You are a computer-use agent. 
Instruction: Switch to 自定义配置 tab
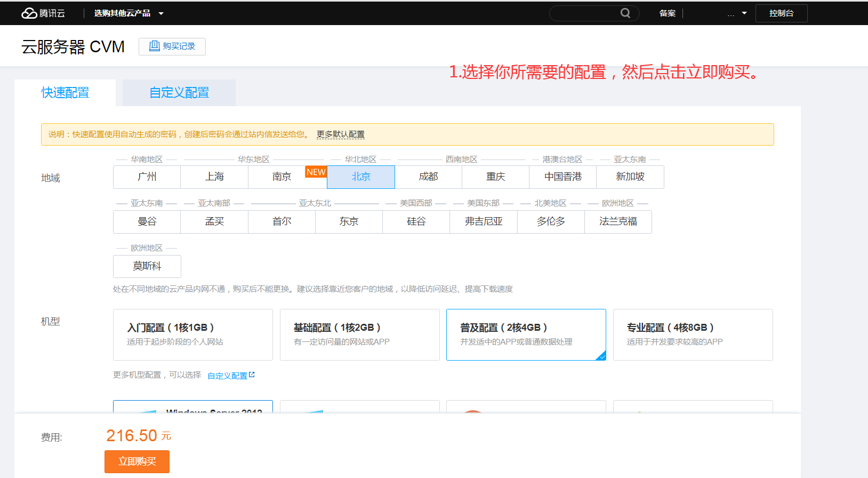[179, 93]
